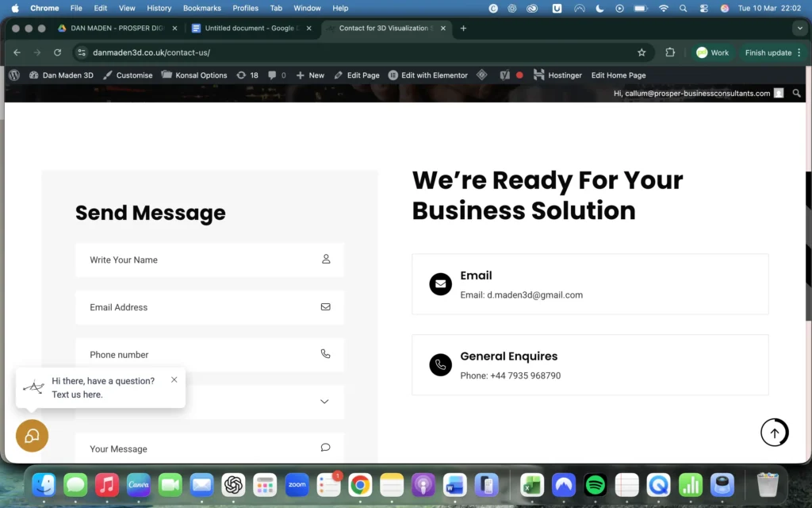Open the orange chat widget launcher
The width and height of the screenshot is (812, 508).
pyautogui.click(x=33, y=436)
